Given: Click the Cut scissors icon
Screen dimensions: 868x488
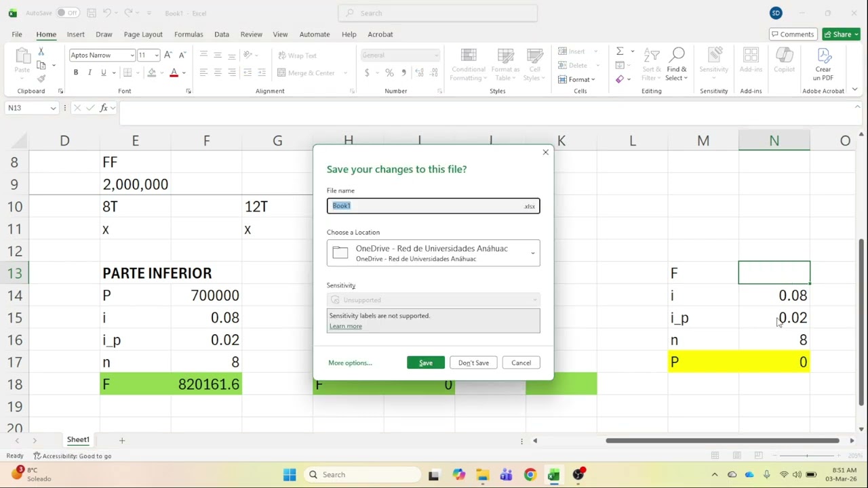Looking at the screenshot, I should (41, 52).
